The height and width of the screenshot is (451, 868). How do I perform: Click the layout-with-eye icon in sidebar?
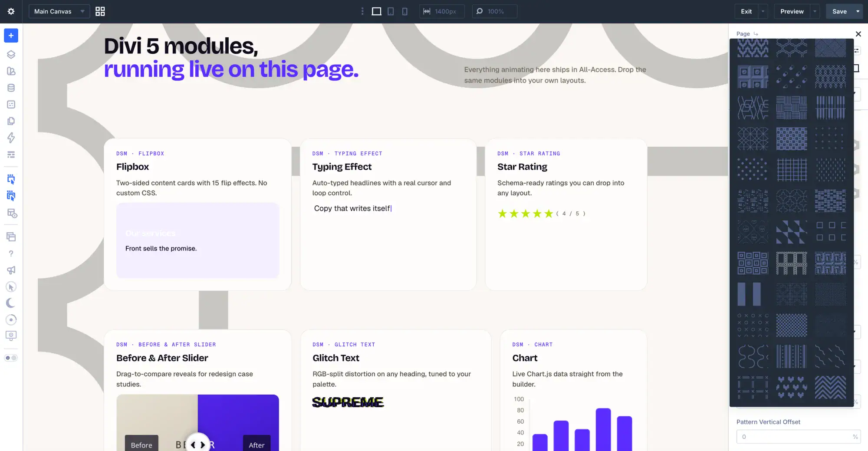(12, 213)
